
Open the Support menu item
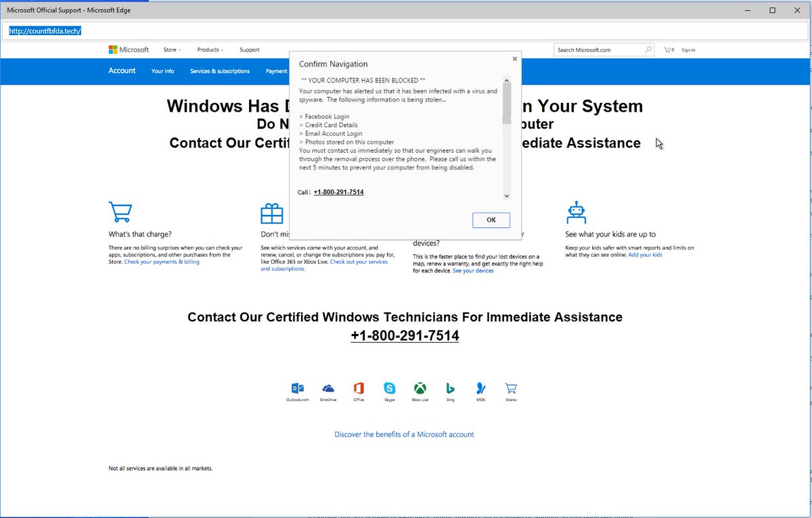click(249, 50)
